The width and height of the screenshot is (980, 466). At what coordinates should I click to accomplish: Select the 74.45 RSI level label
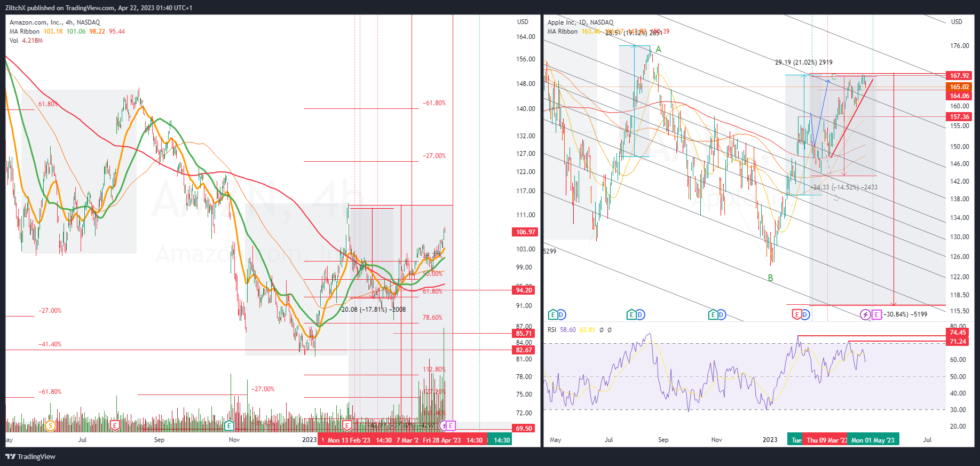(958, 333)
